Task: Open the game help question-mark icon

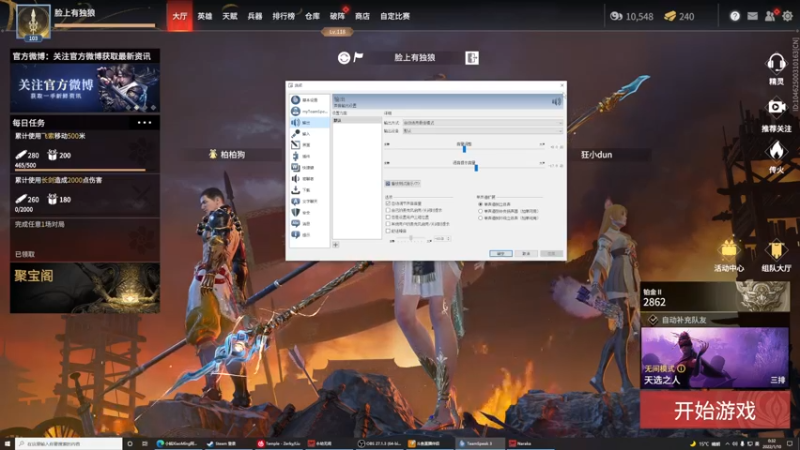Action: pos(735,16)
